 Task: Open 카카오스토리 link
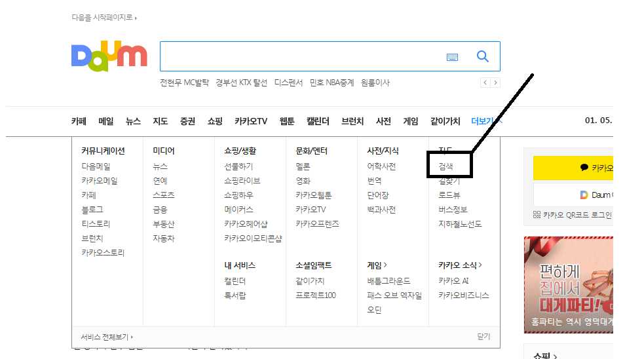(x=103, y=253)
